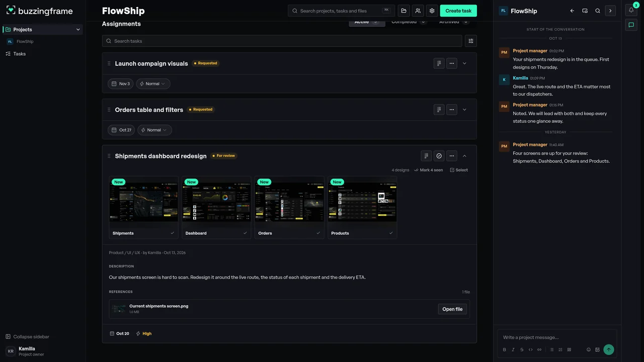Search within the conversation
644x362 pixels.
coord(598,11)
